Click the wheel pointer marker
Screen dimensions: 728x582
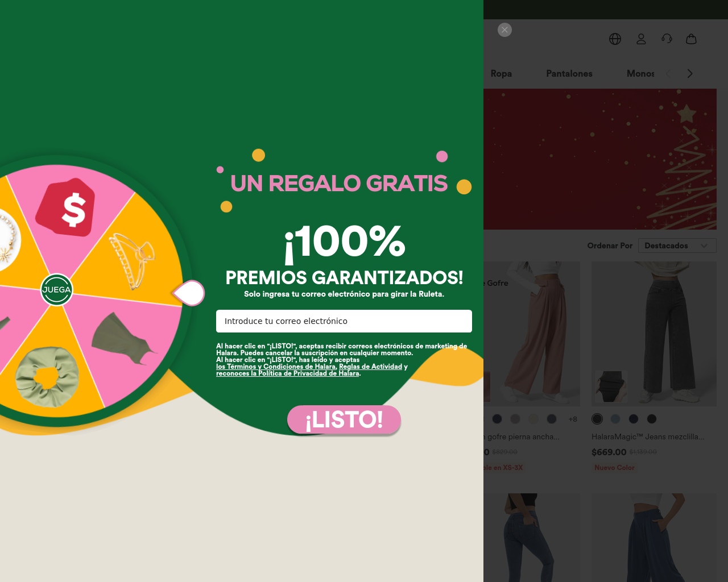pos(189,293)
